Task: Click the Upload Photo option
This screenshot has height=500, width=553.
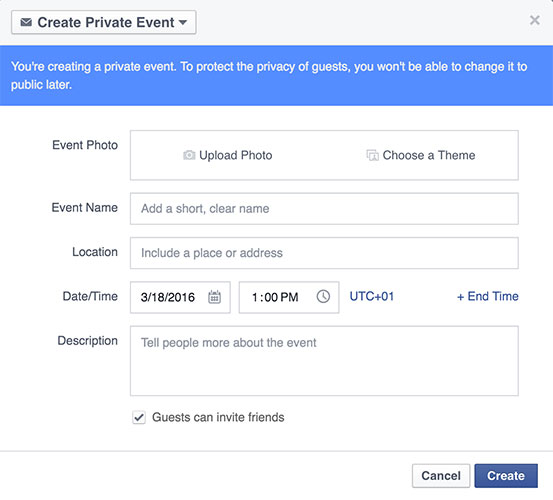Action: click(228, 156)
